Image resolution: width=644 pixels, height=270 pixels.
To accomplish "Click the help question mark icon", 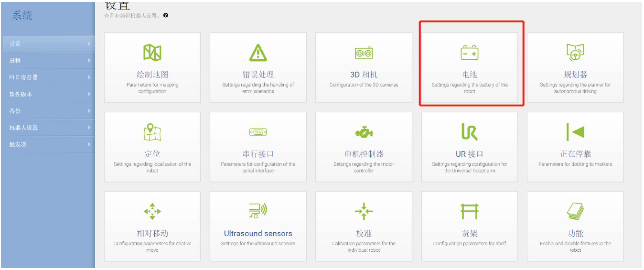I will coord(166,15).
